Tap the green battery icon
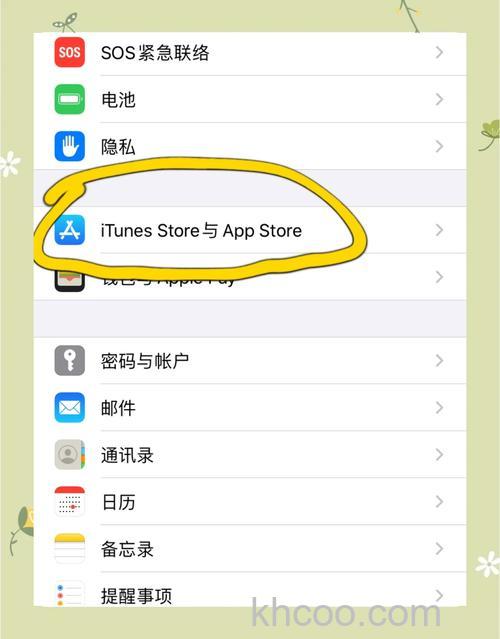The height and width of the screenshot is (639, 500). [70, 99]
